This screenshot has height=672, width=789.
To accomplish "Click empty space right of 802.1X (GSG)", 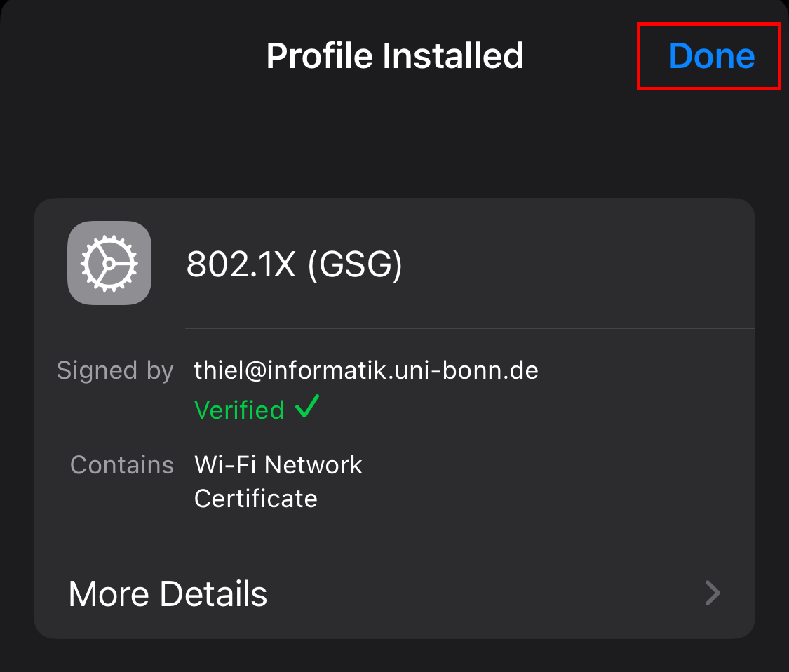I will (575, 264).
